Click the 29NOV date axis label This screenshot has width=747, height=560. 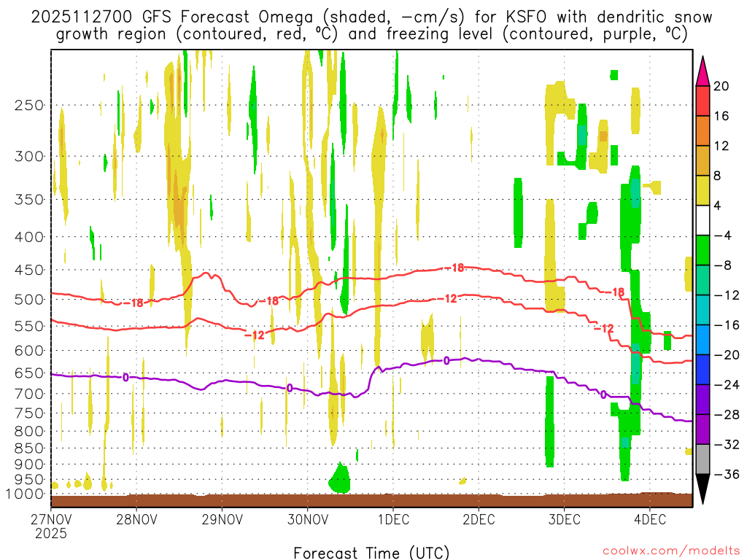pos(222,519)
